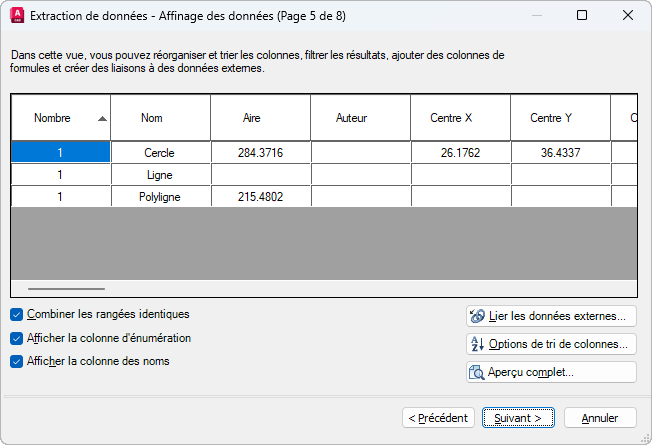Cancel the wizard with Annuler

pyautogui.click(x=600, y=418)
